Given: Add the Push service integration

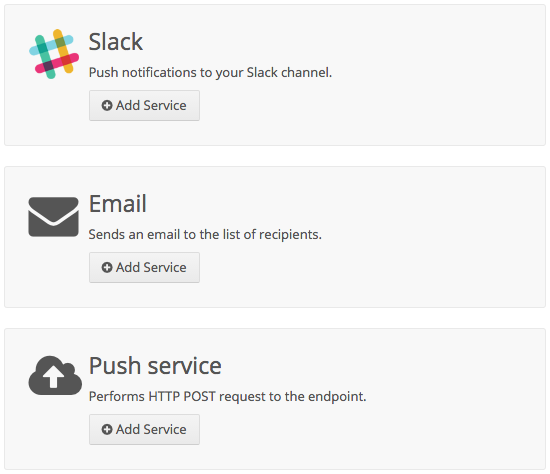Looking at the screenshot, I should coord(144,430).
